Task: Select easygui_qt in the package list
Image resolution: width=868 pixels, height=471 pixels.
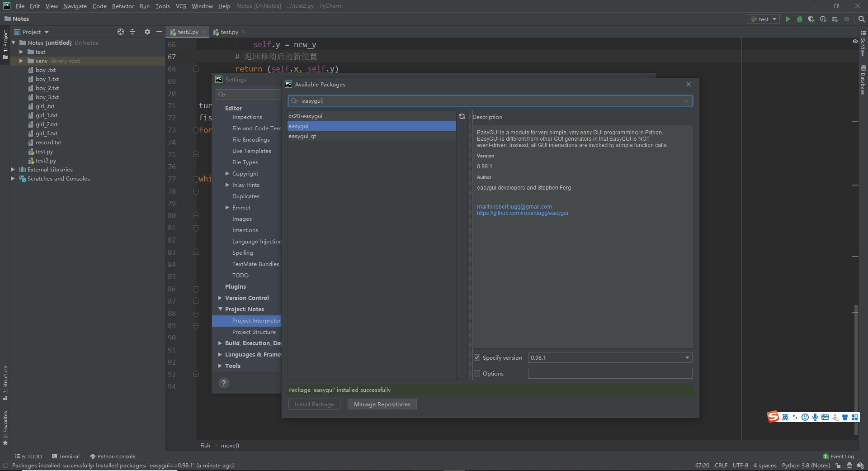Action: click(x=372, y=136)
